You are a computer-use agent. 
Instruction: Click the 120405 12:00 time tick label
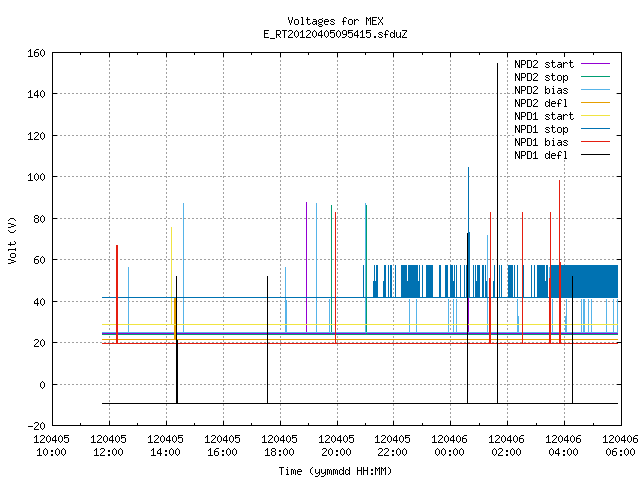[109, 446]
